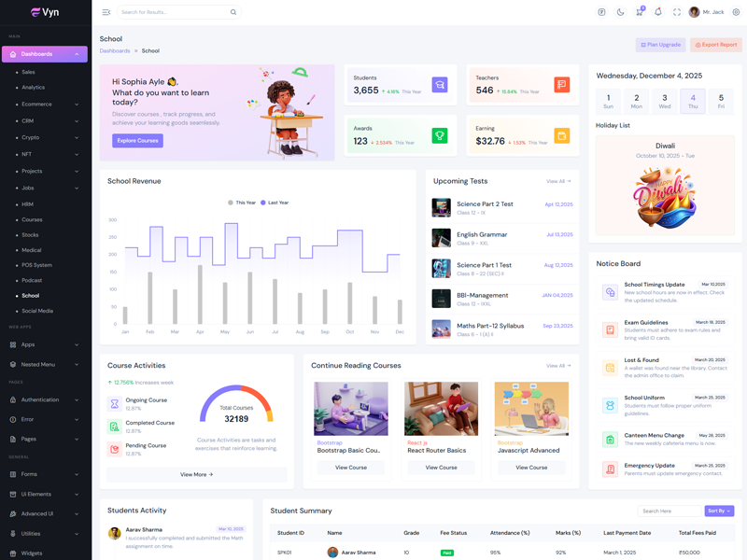Toggle the sidebar hamburger menu icon

coord(106,12)
